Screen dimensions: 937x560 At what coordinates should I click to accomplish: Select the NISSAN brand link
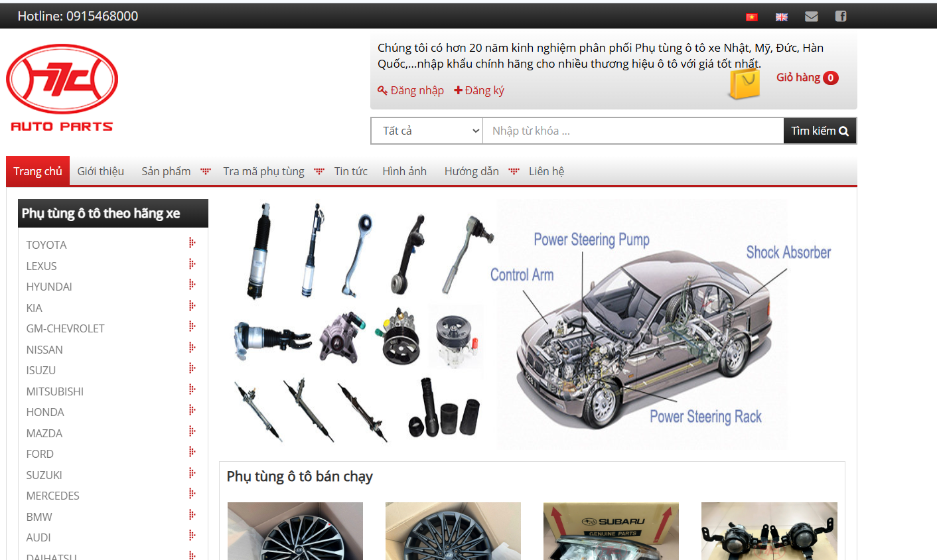coord(44,350)
